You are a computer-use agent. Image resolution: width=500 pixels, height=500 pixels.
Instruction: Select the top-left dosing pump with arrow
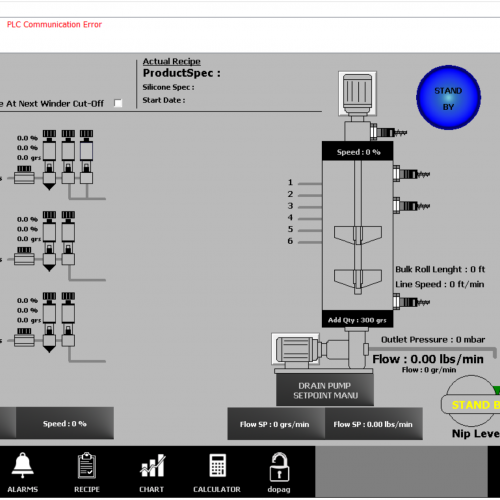tap(49, 160)
